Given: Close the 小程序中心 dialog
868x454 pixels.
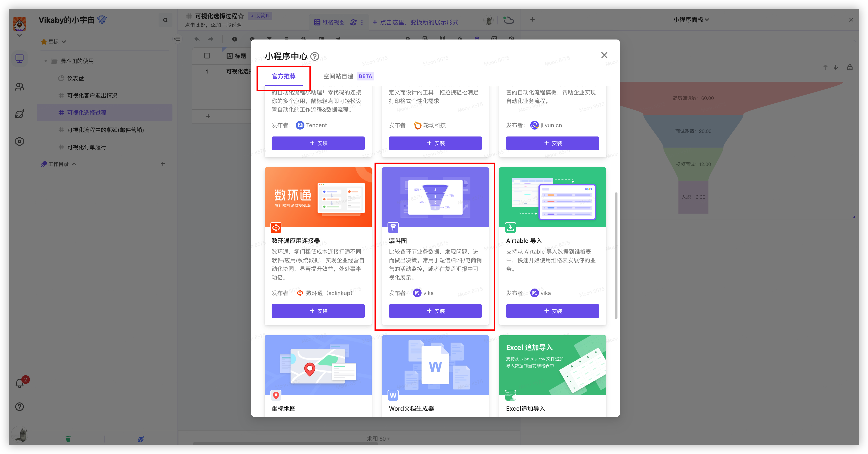Looking at the screenshot, I should [x=604, y=55].
